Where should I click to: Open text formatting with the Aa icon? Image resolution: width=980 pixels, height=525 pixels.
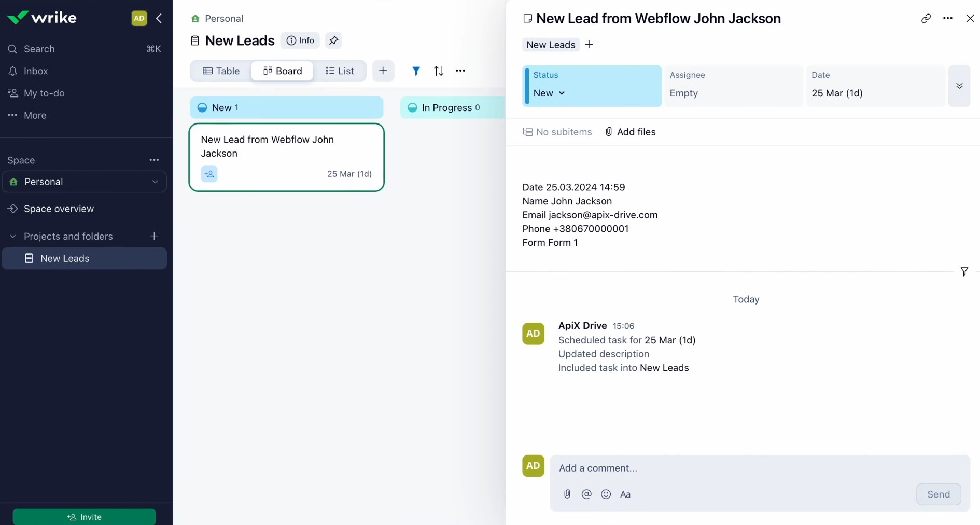click(626, 494)
